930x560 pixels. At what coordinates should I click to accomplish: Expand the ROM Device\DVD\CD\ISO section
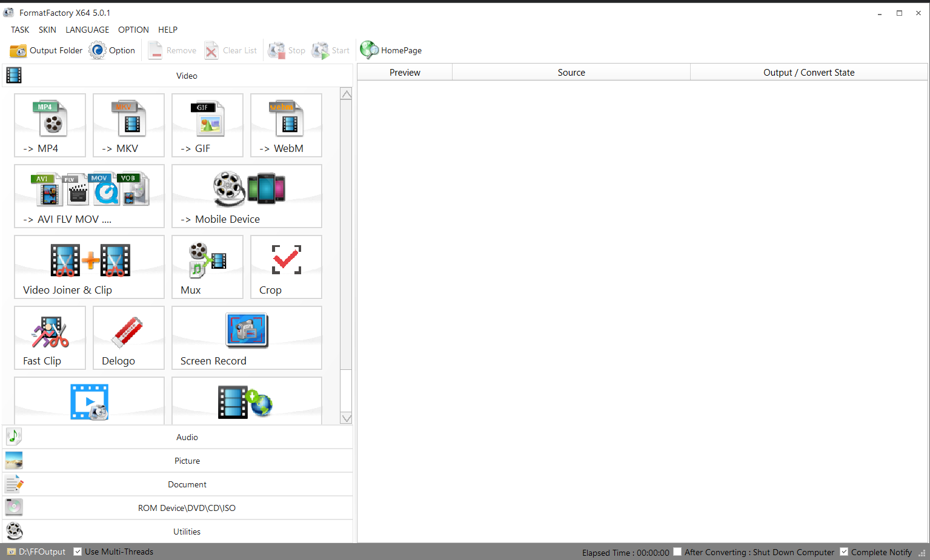[178, 508]
